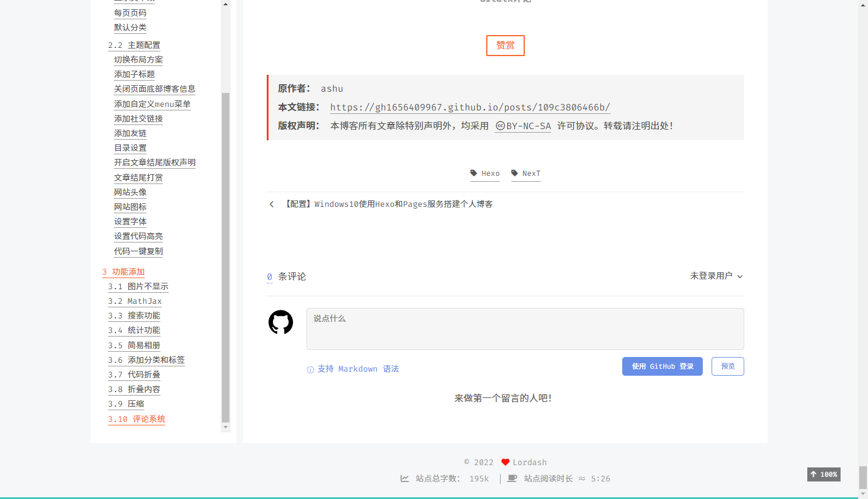This screenshot has width=868, height=499.
Task: Click the info icon beside Markdown 语法
Action: (309, 369)
